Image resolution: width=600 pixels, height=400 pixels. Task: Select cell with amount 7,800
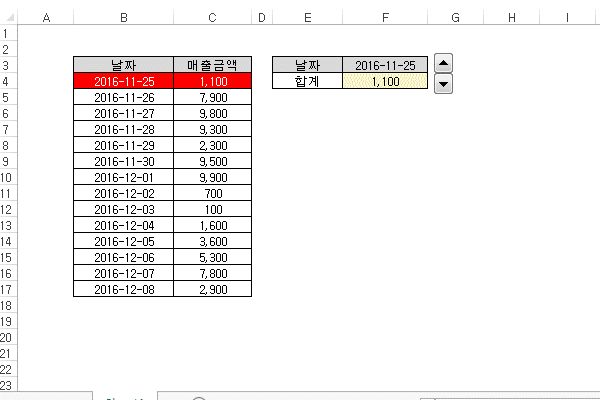point(212,273)
